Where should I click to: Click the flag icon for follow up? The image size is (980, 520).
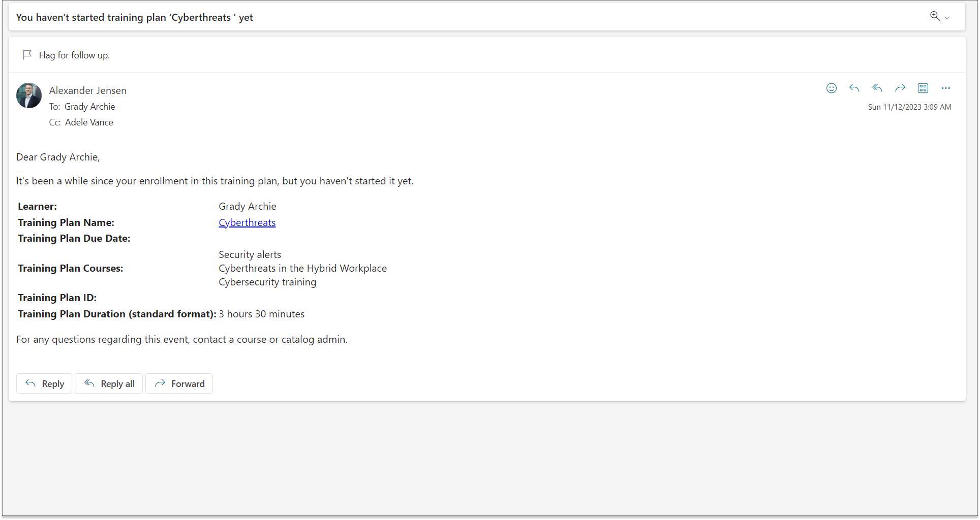point(27,55)
